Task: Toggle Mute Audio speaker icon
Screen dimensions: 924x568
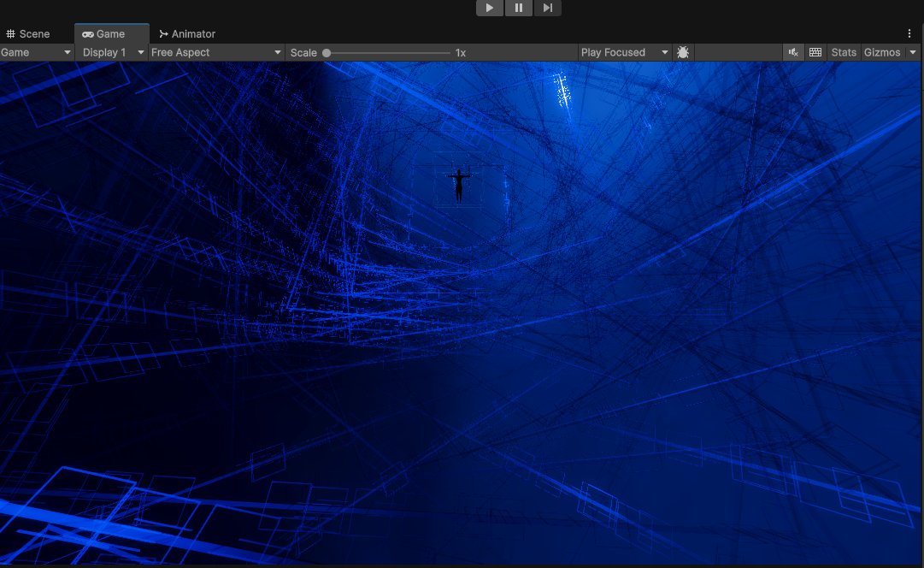Action: 793,52
